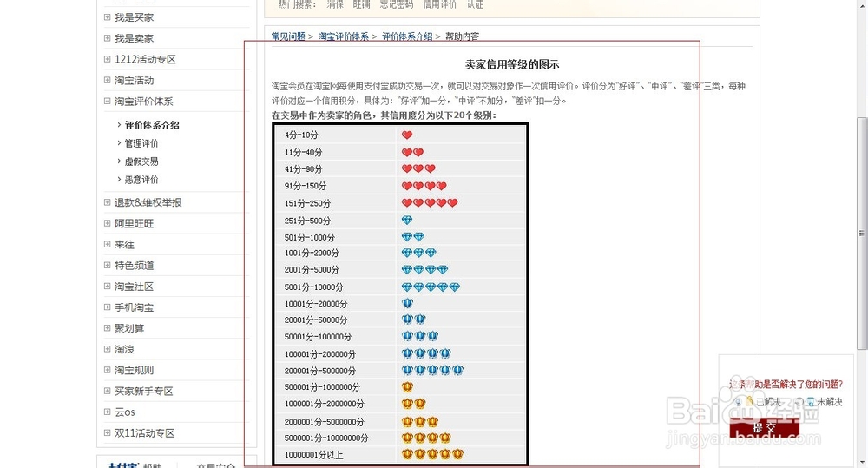Viewport: 868px width, 468px height.
Task: Expand the 特色频道 node
Action: [107, 266]
